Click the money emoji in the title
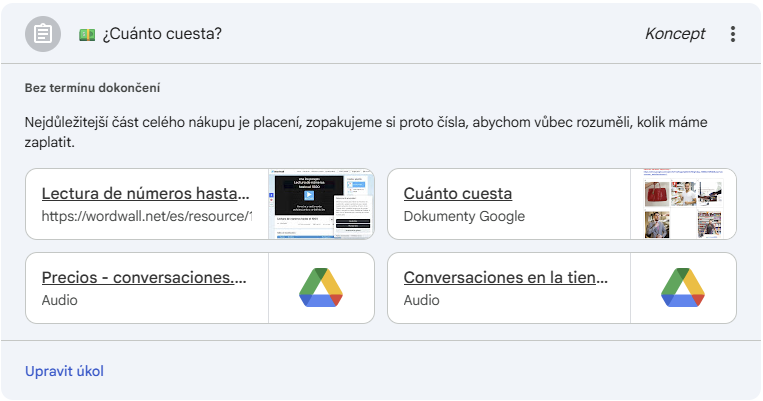This screenshot has height=401, width=763. [x=87, y=35]
